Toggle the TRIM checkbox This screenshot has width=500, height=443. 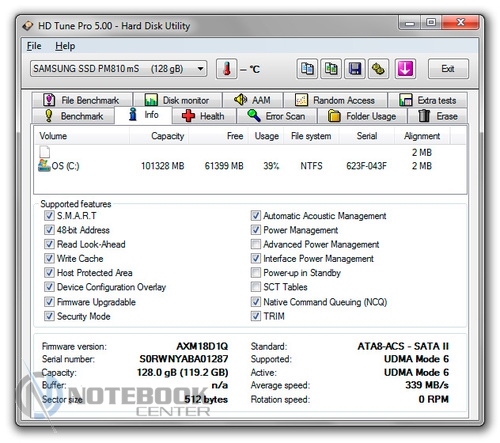click(256, 316)
